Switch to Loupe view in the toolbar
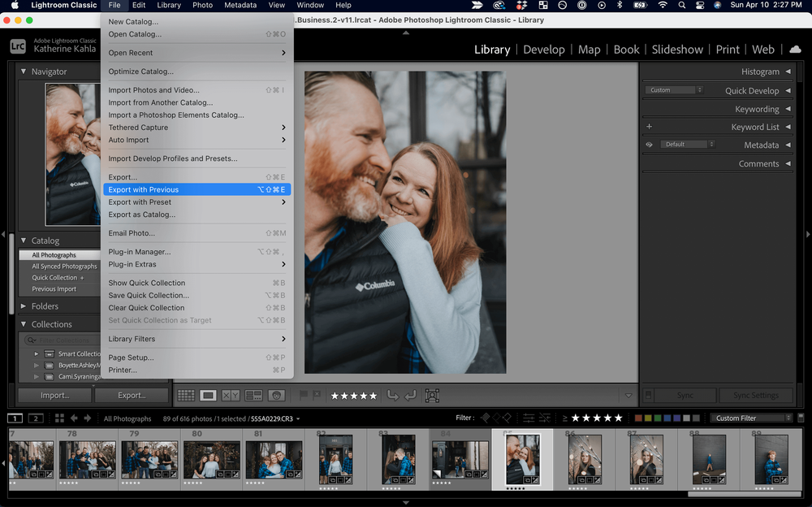The height and width of the screenshot is (507, 812). pyautogui.click(x=208, y=395)
